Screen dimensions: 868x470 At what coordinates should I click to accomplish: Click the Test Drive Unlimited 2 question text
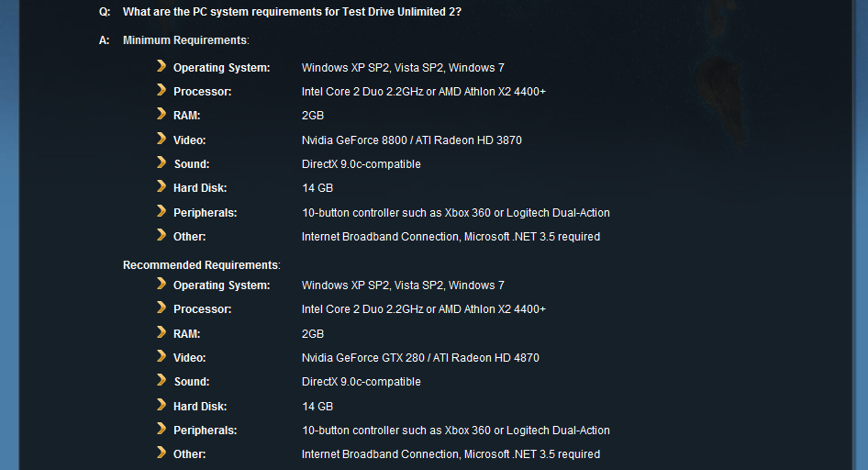coord(292,12)
